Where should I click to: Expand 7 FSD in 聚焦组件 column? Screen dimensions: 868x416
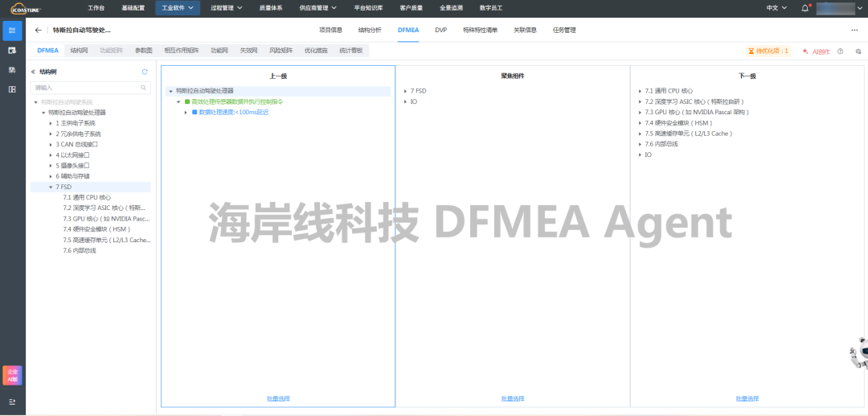(x=405, y=91)
